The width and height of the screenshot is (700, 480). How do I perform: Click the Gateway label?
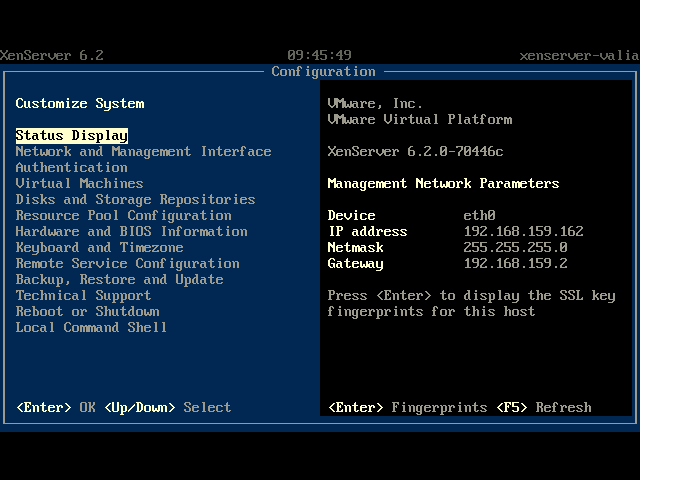click(355, 263)
